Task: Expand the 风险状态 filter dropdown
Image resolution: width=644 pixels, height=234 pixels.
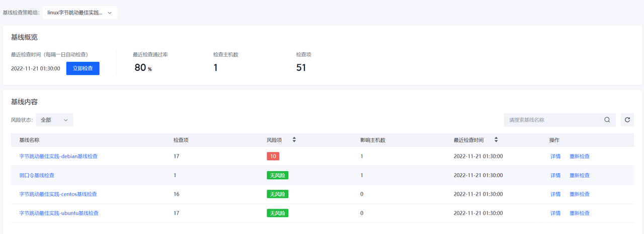Action: point(54,120)
